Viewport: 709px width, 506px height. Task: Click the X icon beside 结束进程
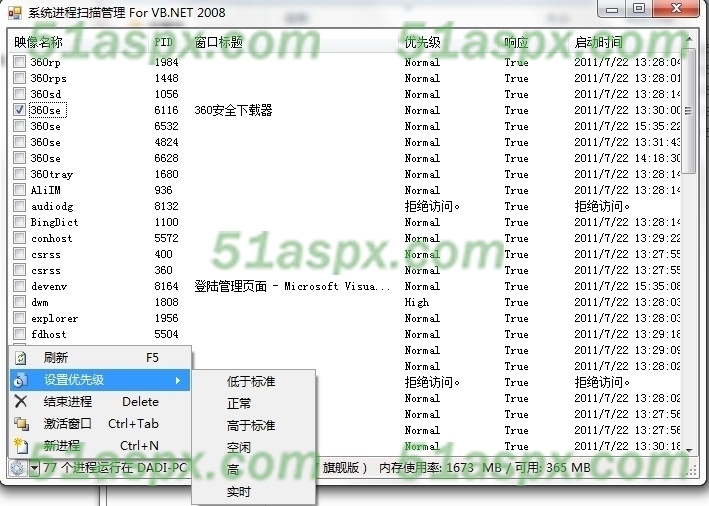click(21, 402)
